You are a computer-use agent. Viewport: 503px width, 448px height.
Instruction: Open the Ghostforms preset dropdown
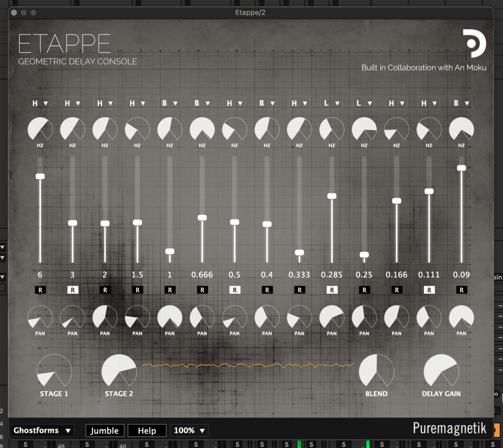coord(43,431)
